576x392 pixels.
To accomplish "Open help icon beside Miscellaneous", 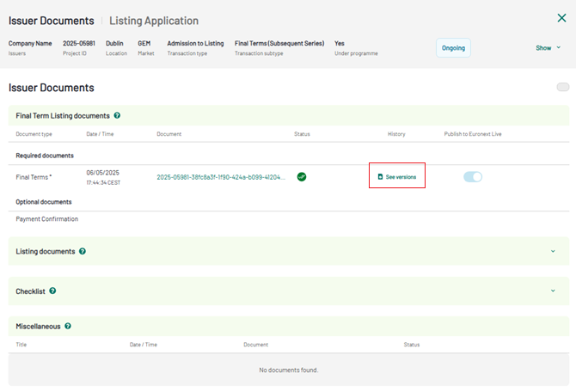I will point(68,326).
